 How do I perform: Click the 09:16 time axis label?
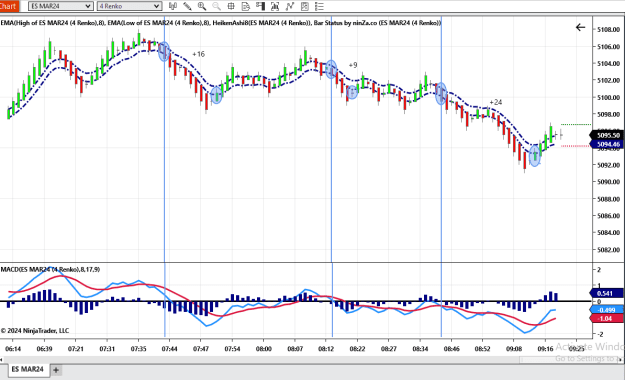pos(545,348)
